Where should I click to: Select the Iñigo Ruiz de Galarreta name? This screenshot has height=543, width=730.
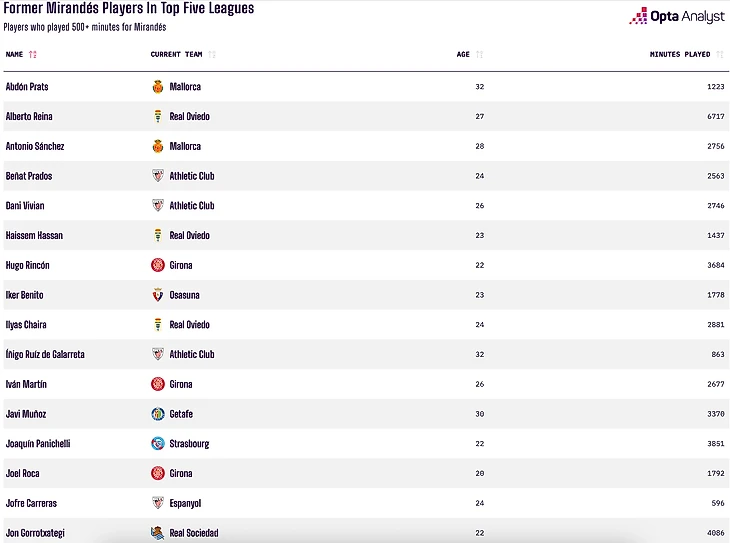45,354
